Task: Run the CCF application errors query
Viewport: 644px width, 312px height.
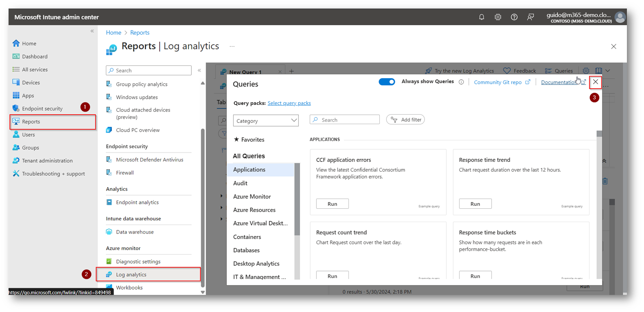Action: tap(333, 204)
